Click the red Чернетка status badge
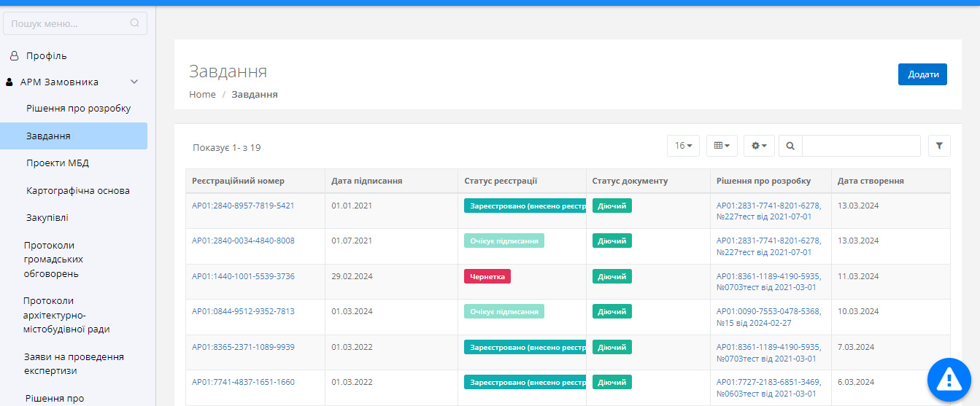Screen dimensions: 980x406 pos(487,276)
